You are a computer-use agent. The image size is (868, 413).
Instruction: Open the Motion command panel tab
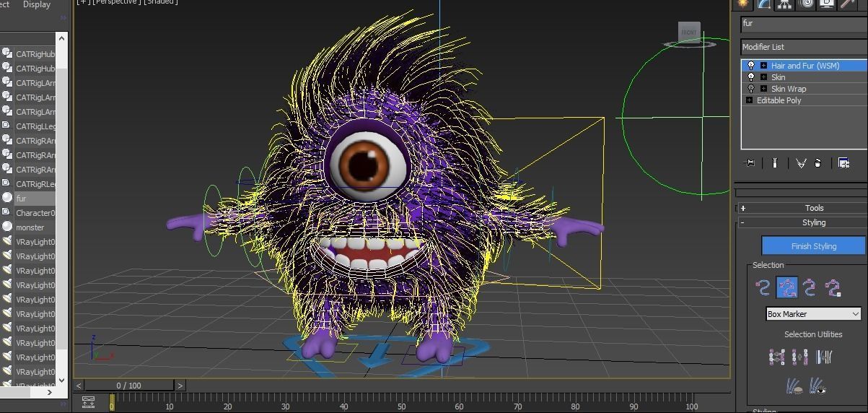pos(806,4)
